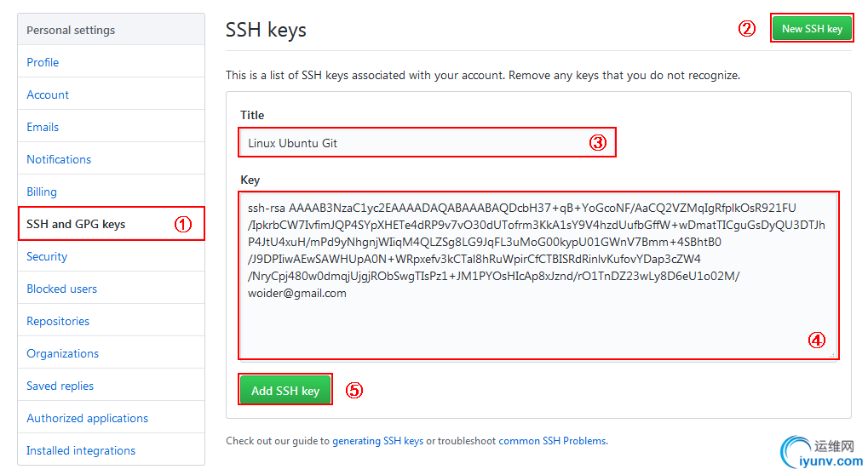
Task: Click the Title input field
Action: (x=409, y=143)
